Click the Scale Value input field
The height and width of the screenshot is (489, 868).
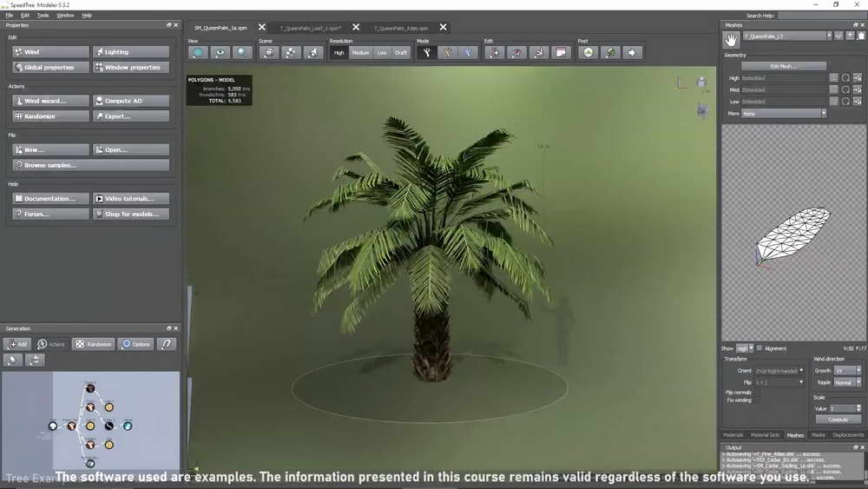(x=842, y=408)
